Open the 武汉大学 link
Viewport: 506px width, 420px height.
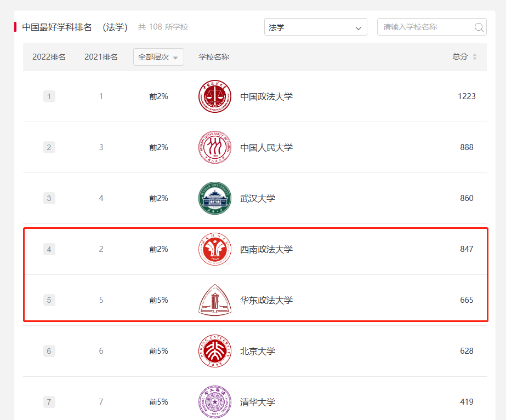click(258, 198)
